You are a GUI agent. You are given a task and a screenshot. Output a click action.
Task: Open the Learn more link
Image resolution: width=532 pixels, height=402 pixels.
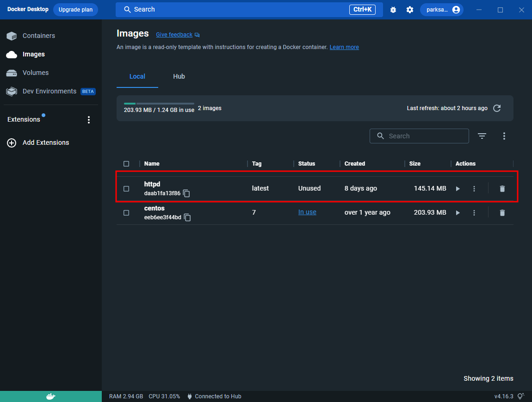344,47
